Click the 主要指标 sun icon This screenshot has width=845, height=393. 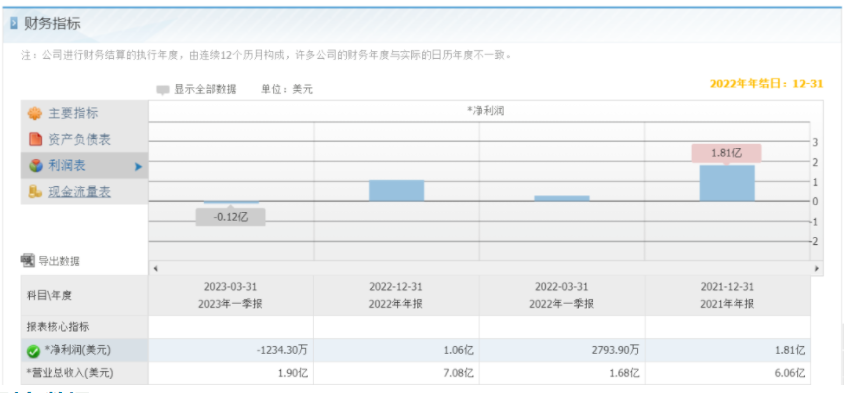tap(35, 114)
